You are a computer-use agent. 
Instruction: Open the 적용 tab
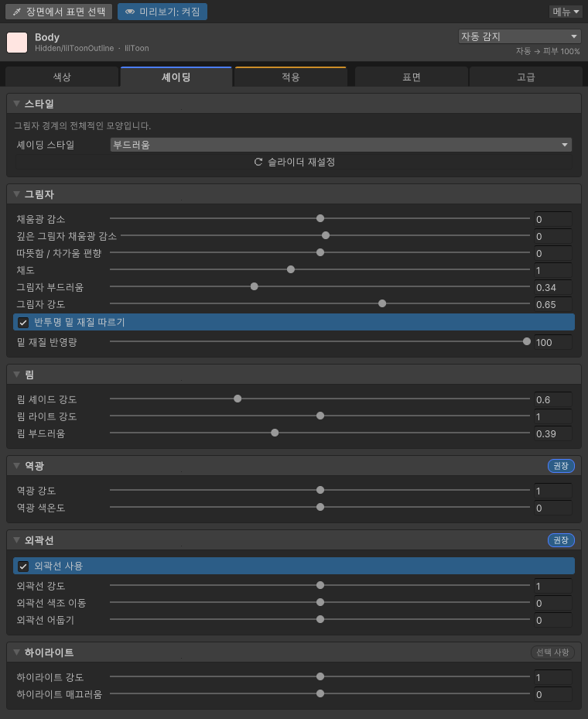[x=291, y=77]
